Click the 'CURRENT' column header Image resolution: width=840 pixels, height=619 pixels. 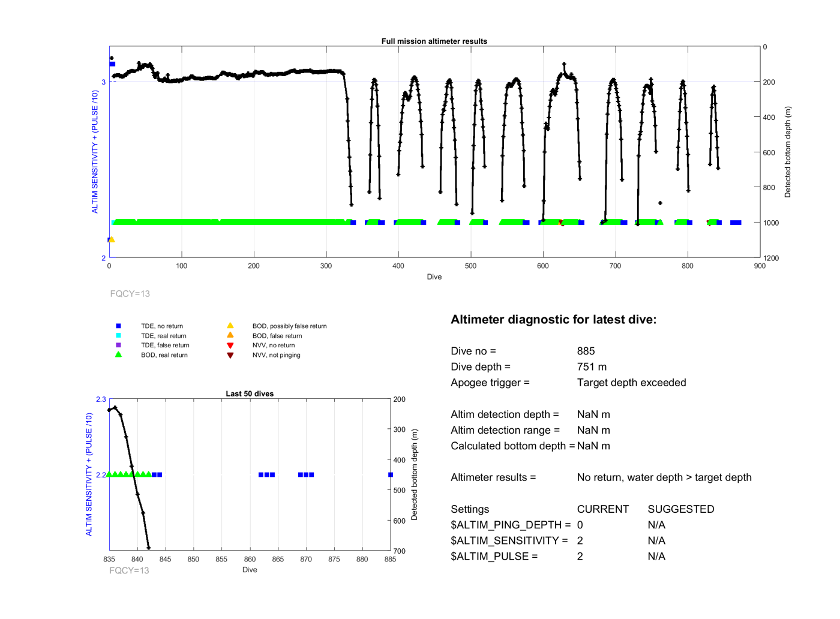[x=603, y=509]
